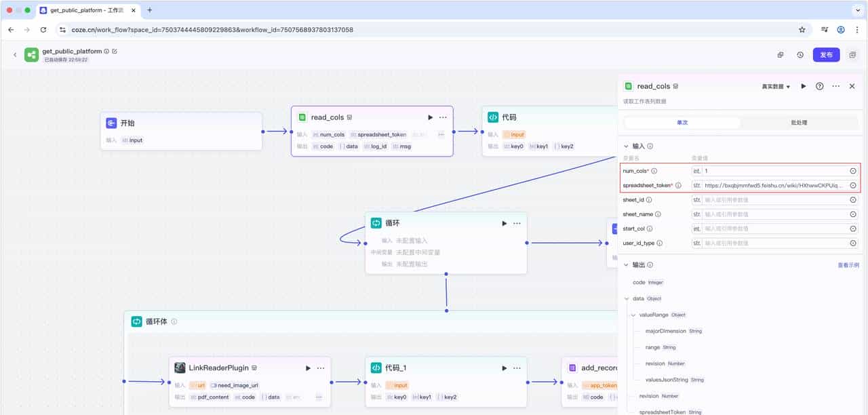Click the sheet_id input field
Screen dimensions: 868x415
[775, 200]
